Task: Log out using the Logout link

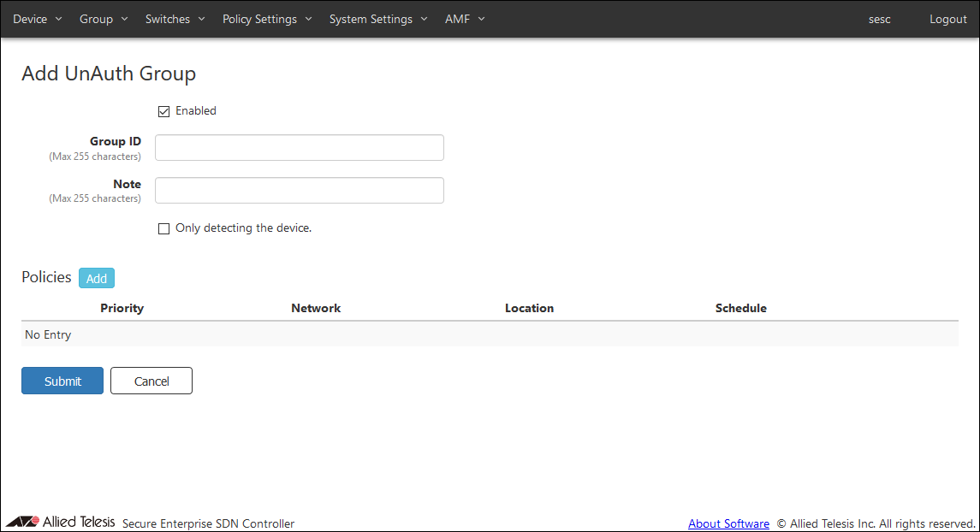Action: click(x=947, y=19)
